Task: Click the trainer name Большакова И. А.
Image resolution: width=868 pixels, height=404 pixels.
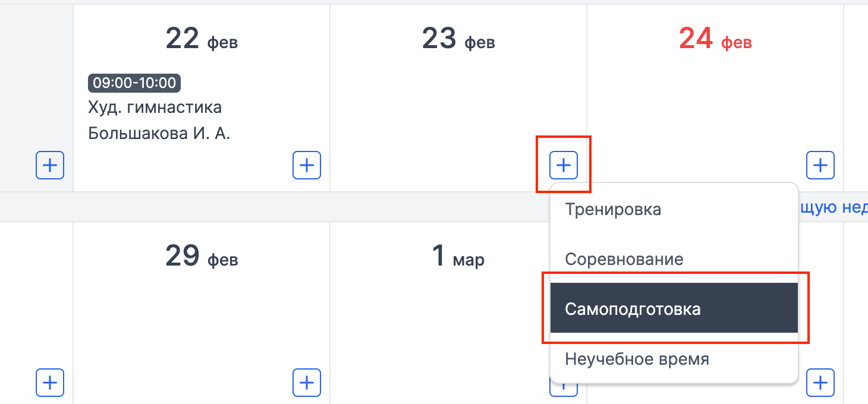Action: tap(159, 134)
